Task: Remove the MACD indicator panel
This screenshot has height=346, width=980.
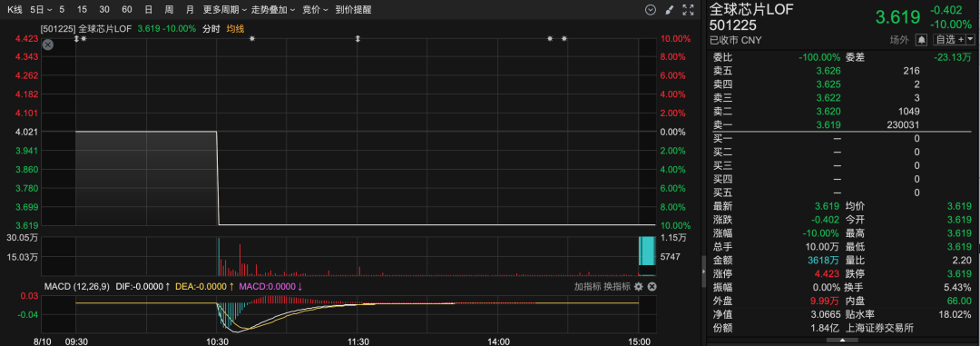Action: coord(652,287)
